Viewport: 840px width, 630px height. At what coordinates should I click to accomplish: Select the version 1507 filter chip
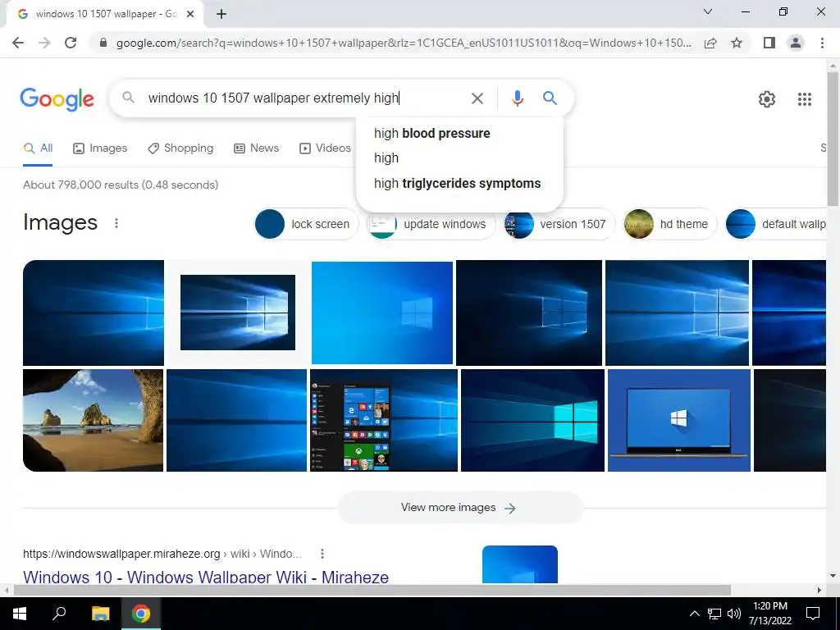(x=559, y=224)
